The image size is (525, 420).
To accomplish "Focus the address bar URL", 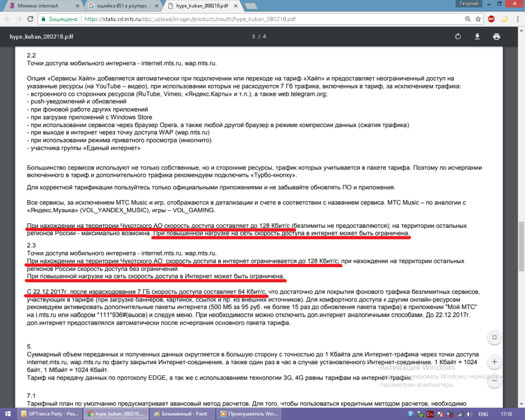I will click(x=190, y=19).
